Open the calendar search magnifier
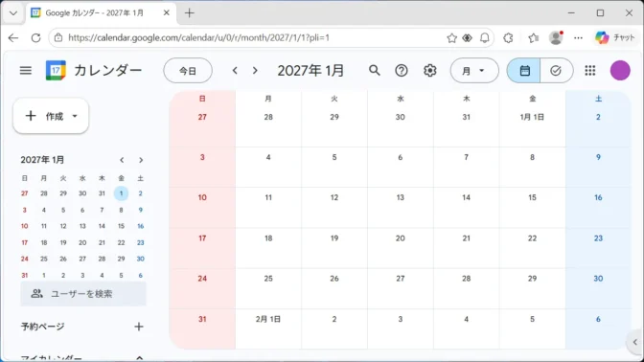This screenshot has width=644, height=362. coord(374,71)
